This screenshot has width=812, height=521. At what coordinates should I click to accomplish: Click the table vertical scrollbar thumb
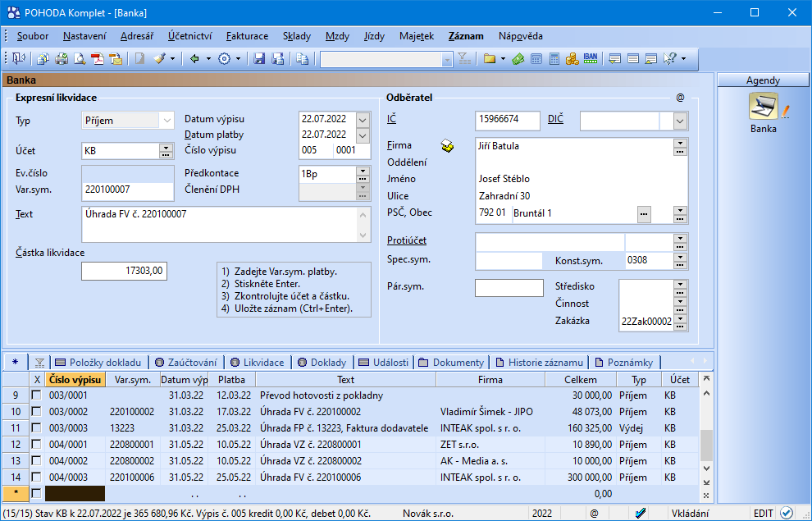pos(706,446)
